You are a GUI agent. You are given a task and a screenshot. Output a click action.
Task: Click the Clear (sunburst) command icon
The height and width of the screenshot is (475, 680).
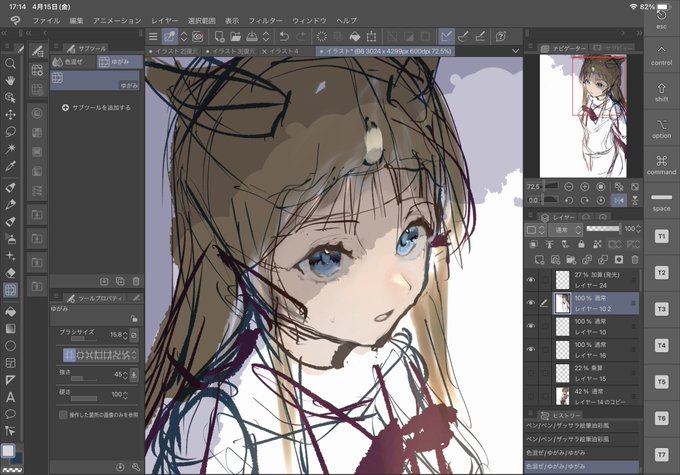[x=321, y=37]
